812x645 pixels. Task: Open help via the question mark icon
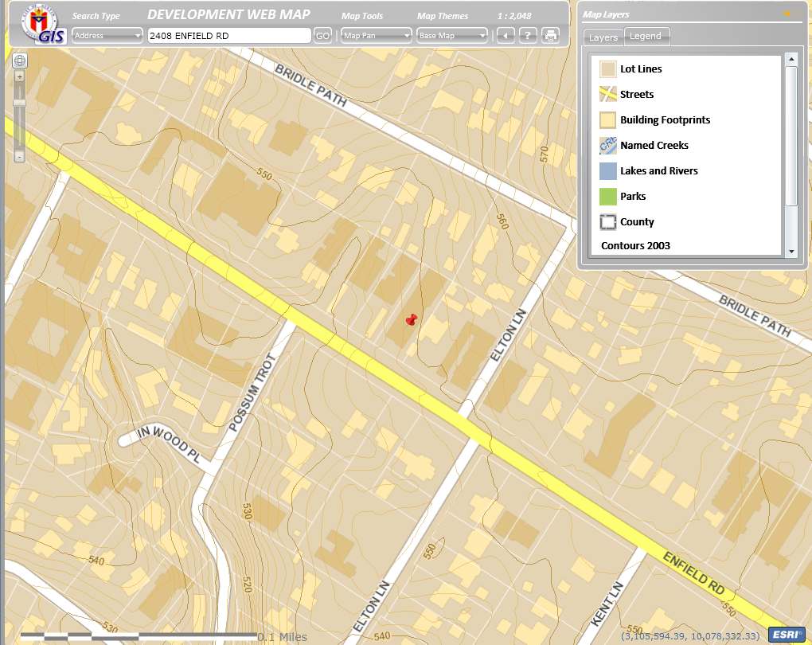[527, 35]
